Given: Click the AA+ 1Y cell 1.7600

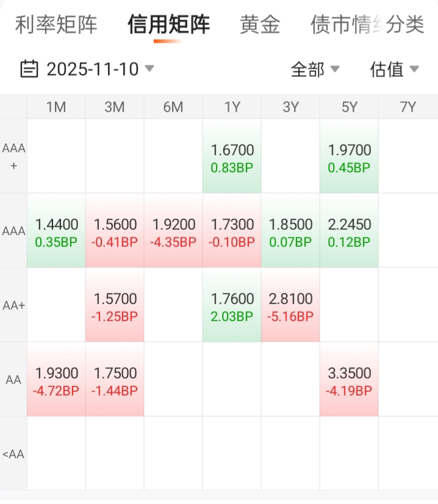Looking at the screenshot, I should point(232,306).
